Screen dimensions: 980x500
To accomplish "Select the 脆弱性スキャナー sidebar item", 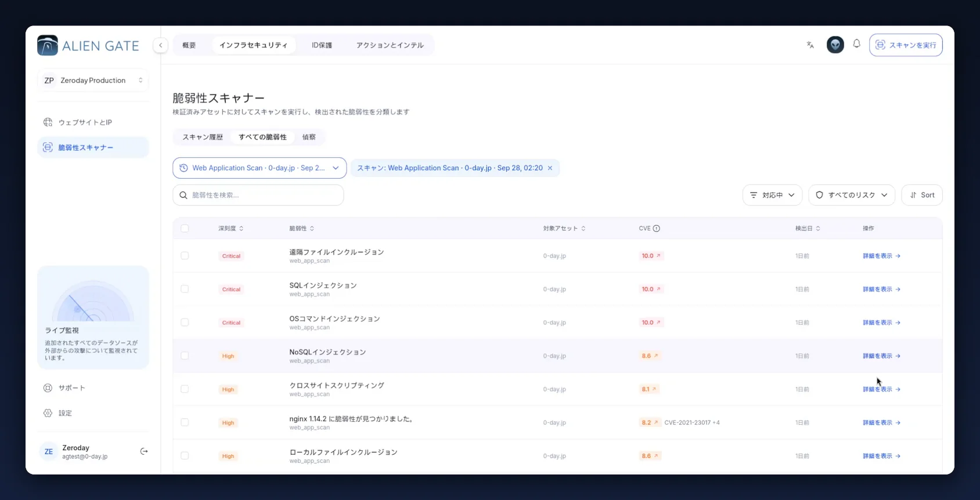I will pos(93,147).
